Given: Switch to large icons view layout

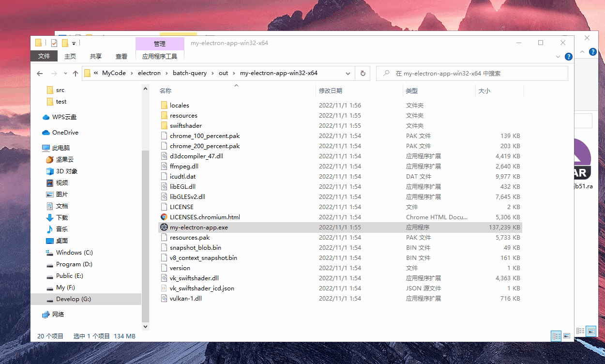Looking at the screenshot, I should [566, 335].
